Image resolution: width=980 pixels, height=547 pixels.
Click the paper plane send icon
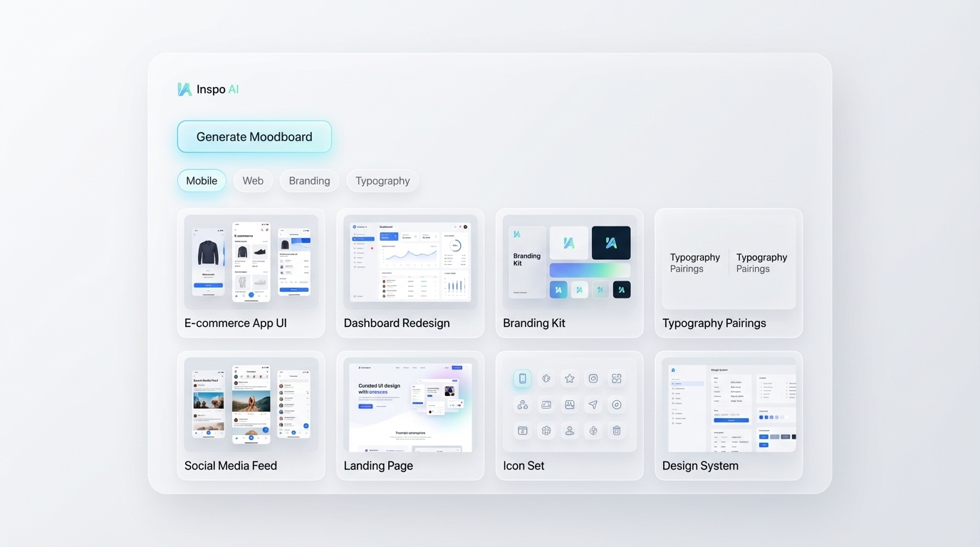click(x=593, y=405)
